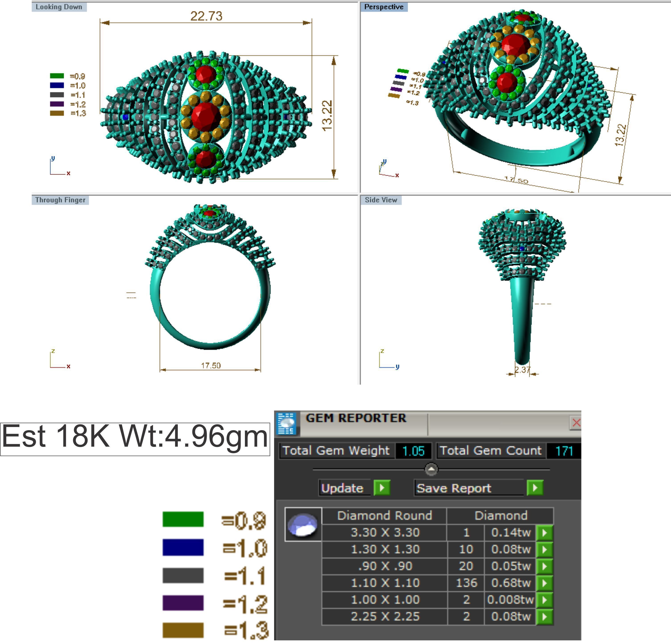Click green arrow next to Save Report
The height and width of the screenshot is (644, 671).
point(535,487)
